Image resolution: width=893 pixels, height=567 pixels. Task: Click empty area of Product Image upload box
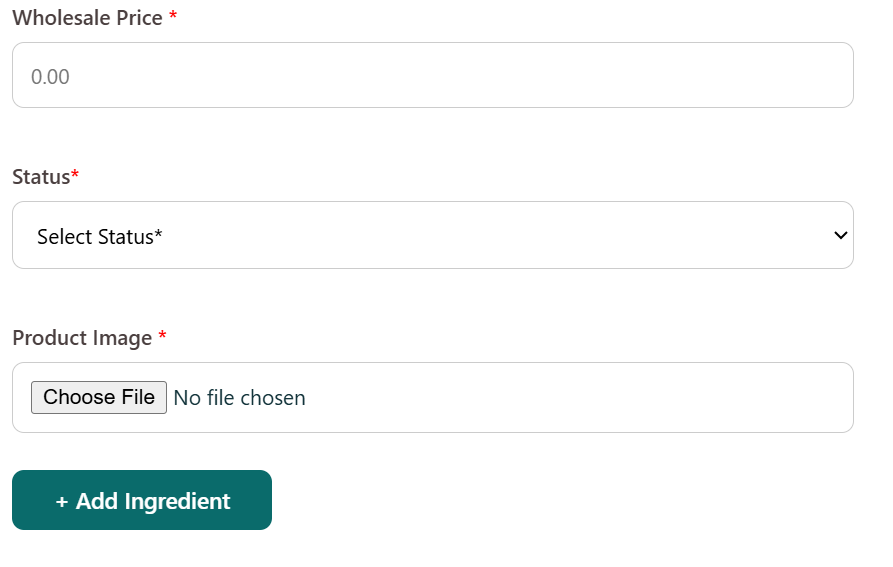(x=600, y=398)
